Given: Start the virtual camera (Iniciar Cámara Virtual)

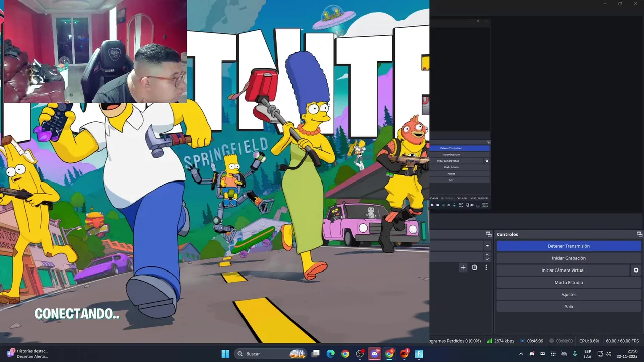Looking at the screenshot, I should click(562, 270).
